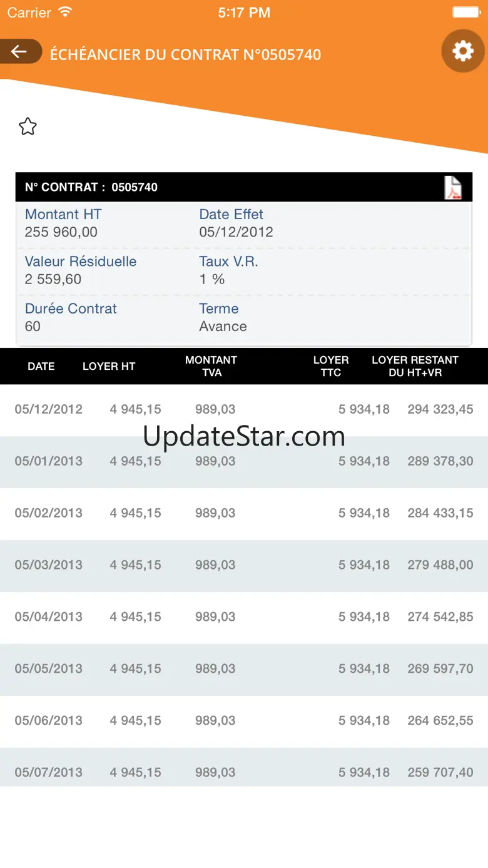Screen dimensions: 488x868
Task: Toggle the favorite star icon
Action: point(28,126)
